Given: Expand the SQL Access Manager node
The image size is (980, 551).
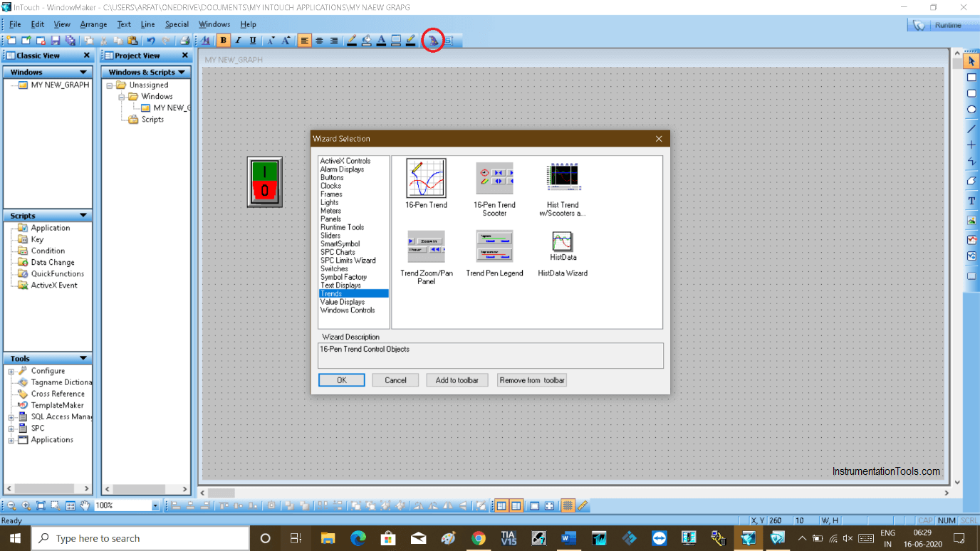Looking at the screenshot, I should pyautogui.click(x=11, y=416).
